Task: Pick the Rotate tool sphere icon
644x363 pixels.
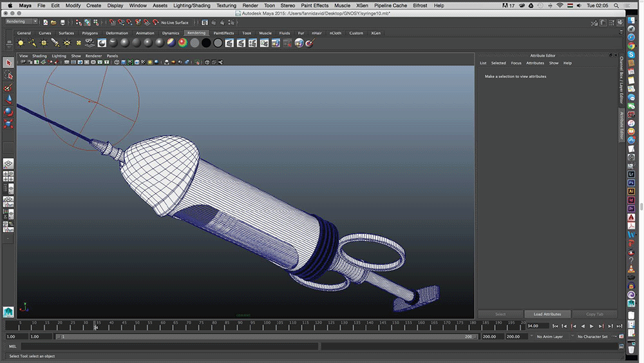Action: (x=8, y=112)
